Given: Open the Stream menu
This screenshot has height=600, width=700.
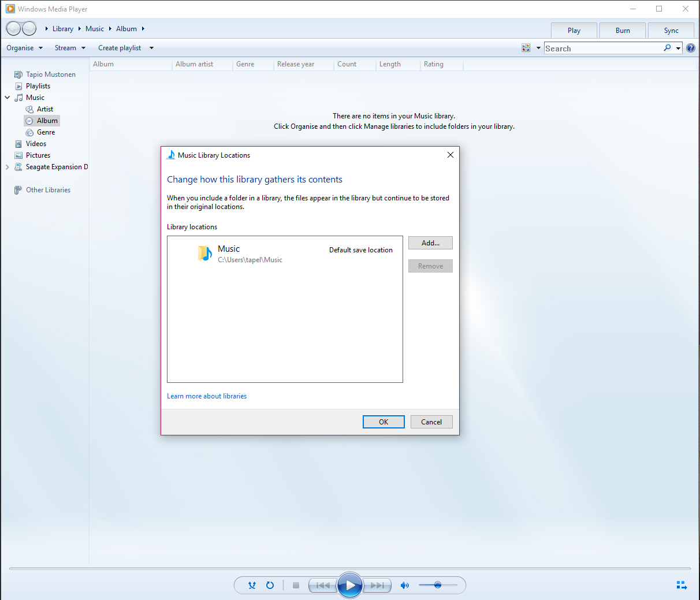Looking at the screenshot, I should click(70, 48).
